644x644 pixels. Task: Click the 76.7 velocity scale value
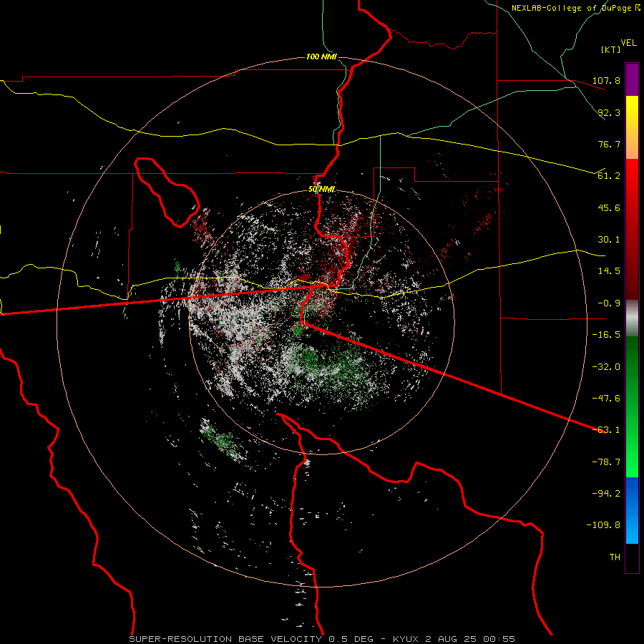[x=609, y=144]
